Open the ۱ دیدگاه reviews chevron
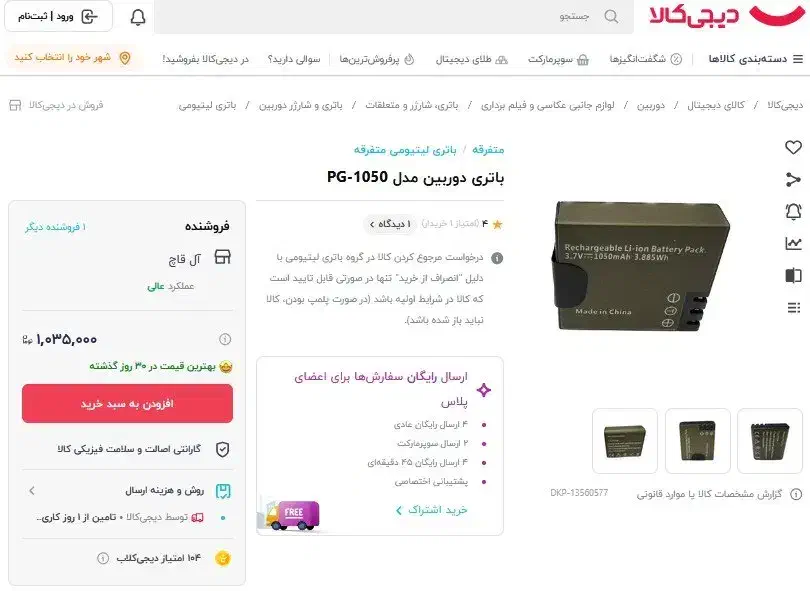 390,224
